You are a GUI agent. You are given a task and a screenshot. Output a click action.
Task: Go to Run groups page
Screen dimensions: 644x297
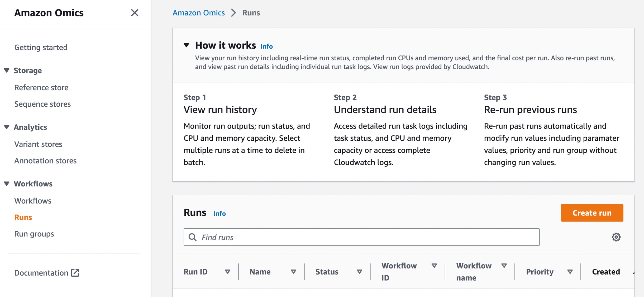pos(34,234)
